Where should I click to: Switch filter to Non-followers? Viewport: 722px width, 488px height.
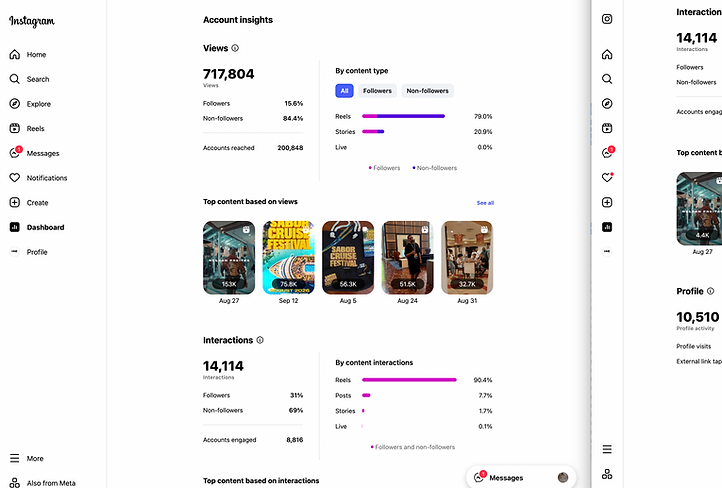click(427, 91)
